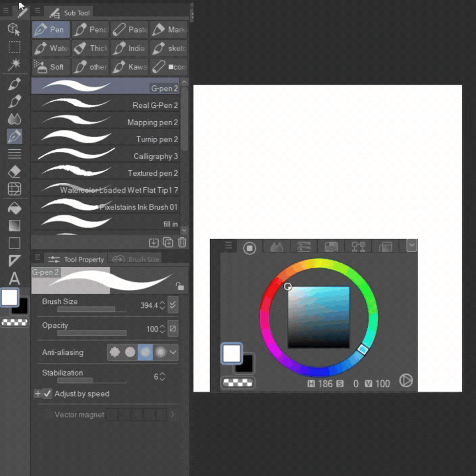The width and height of the screenshot is (476, 476).
Task: Click the H value 186 field
Action: pyautogui.click(x=325, y=383)
